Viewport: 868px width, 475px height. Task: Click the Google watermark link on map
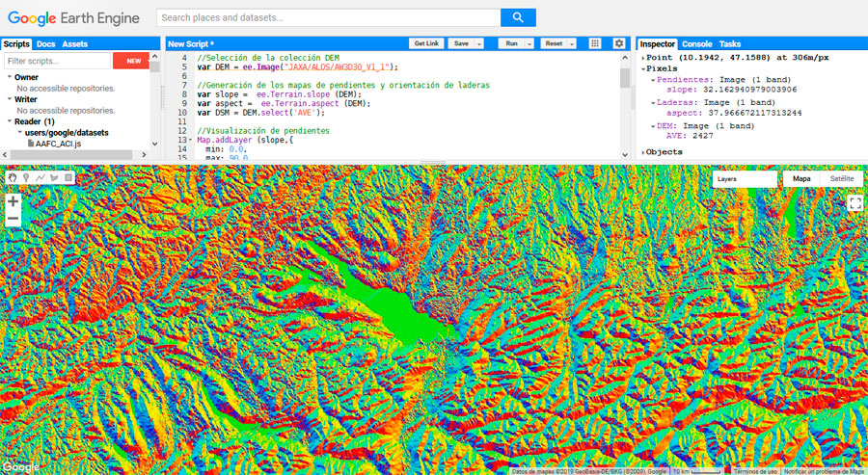20,467
